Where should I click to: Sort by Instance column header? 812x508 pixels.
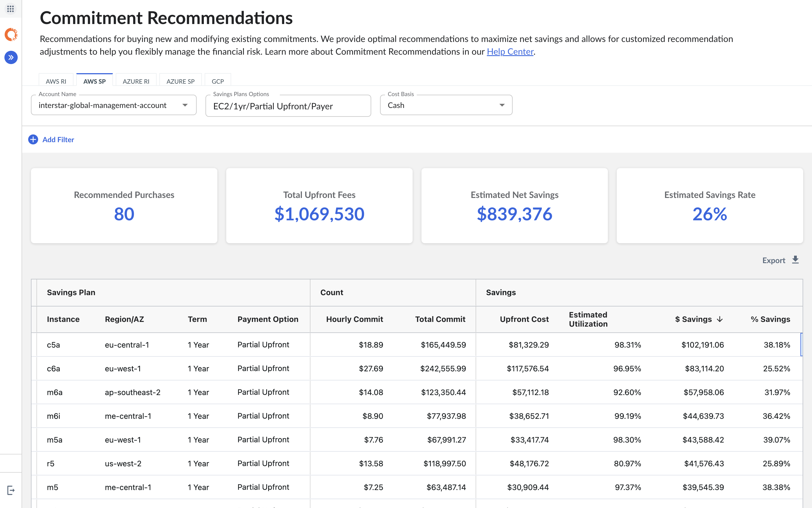pos(63,319)
